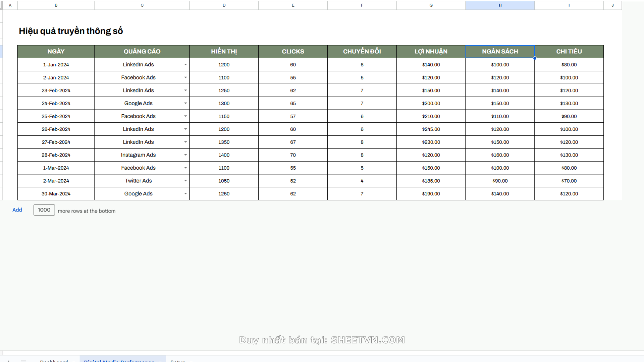Screen dimensions: 644x362
Task: Open the ad dropdown in the 25-Feb-2024 row
Action: coord(185,116)
